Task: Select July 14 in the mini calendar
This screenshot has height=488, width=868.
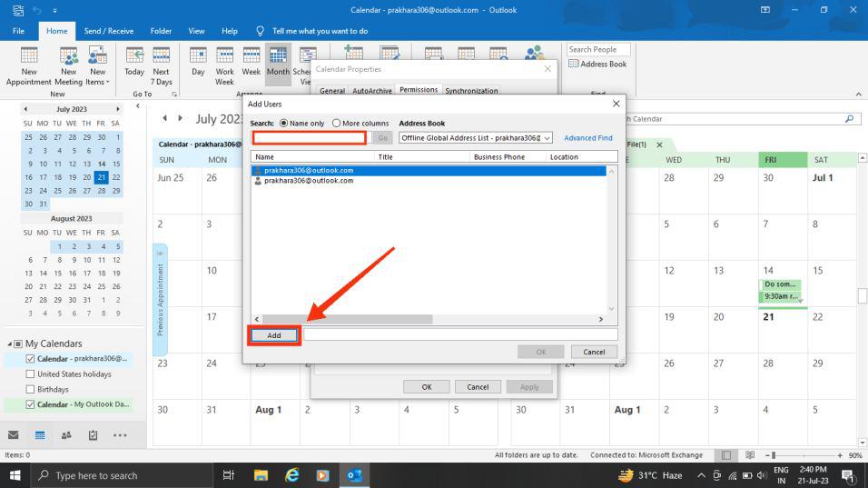Action: [x=102, y=164]
